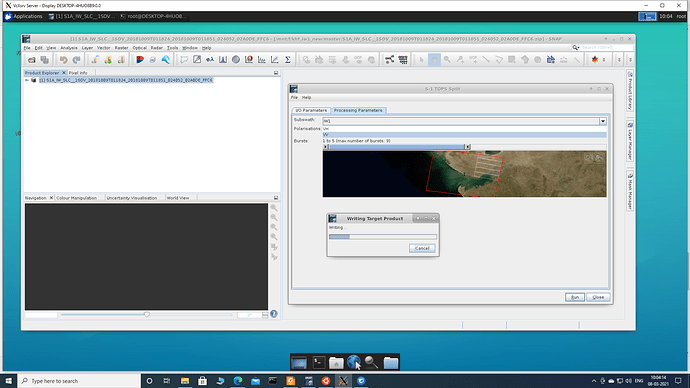This screenshot has height=388, width=690.
Task: Select the VV polarisation list entry
Action: pos(464,135)
